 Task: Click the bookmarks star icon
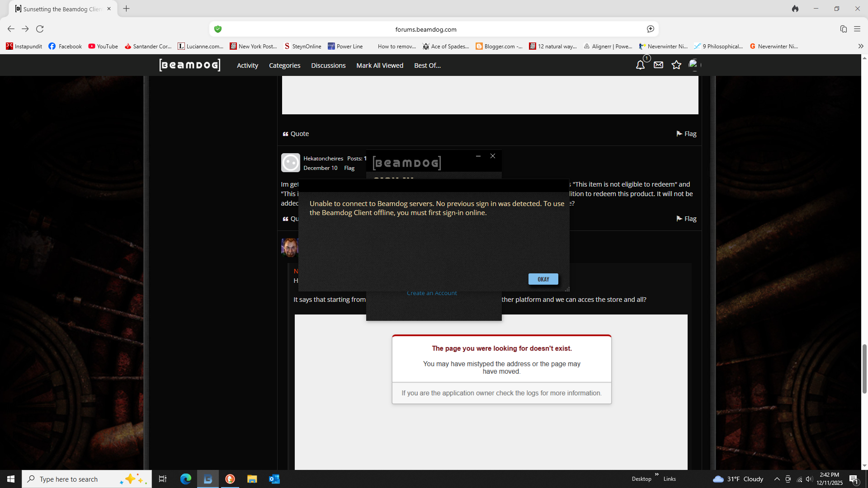click(x=676, y=65)
